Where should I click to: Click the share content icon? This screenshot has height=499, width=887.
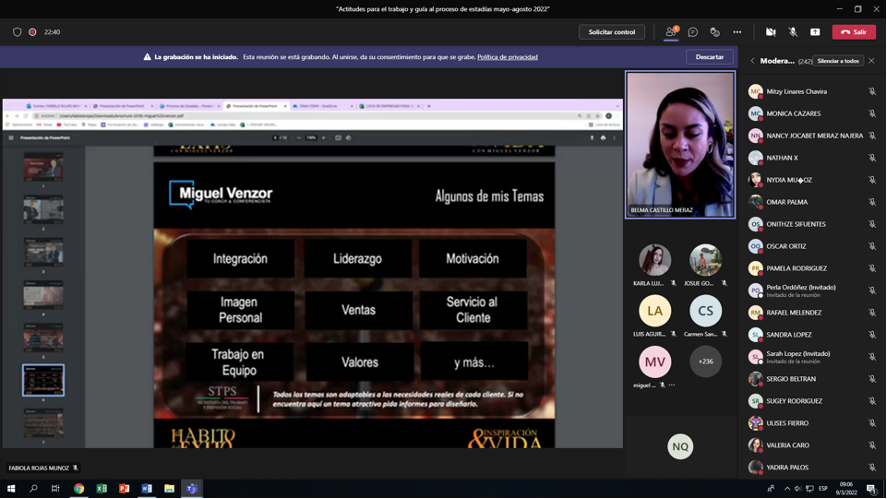point(815,32)
